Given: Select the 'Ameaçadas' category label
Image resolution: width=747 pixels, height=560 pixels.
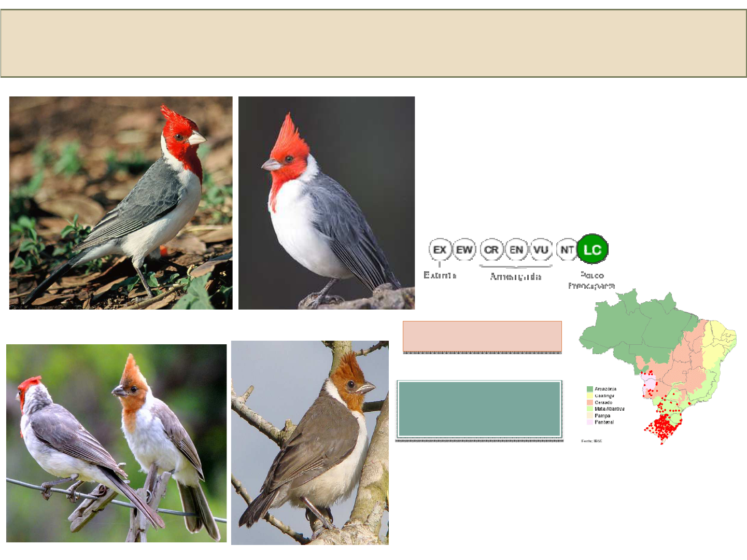Looking at the screenshot, I should coord(516,276).
